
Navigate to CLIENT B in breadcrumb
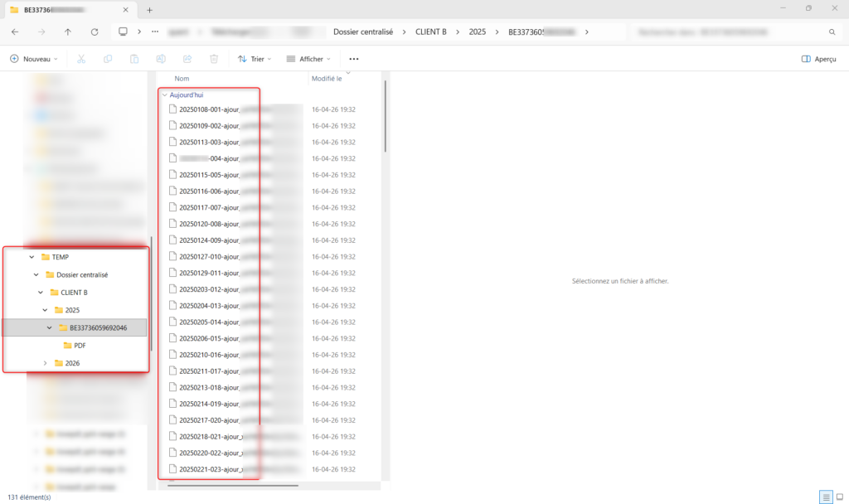point(430,31)
